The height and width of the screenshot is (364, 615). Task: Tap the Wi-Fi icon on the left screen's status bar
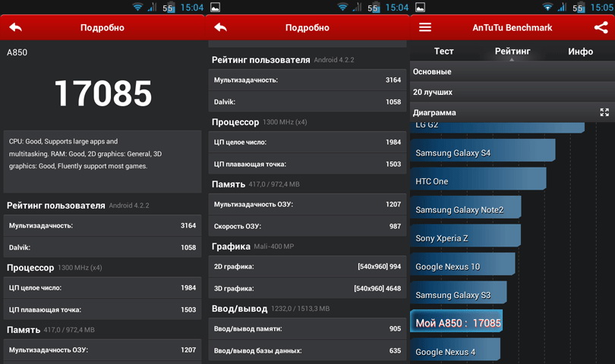[137, 7]
